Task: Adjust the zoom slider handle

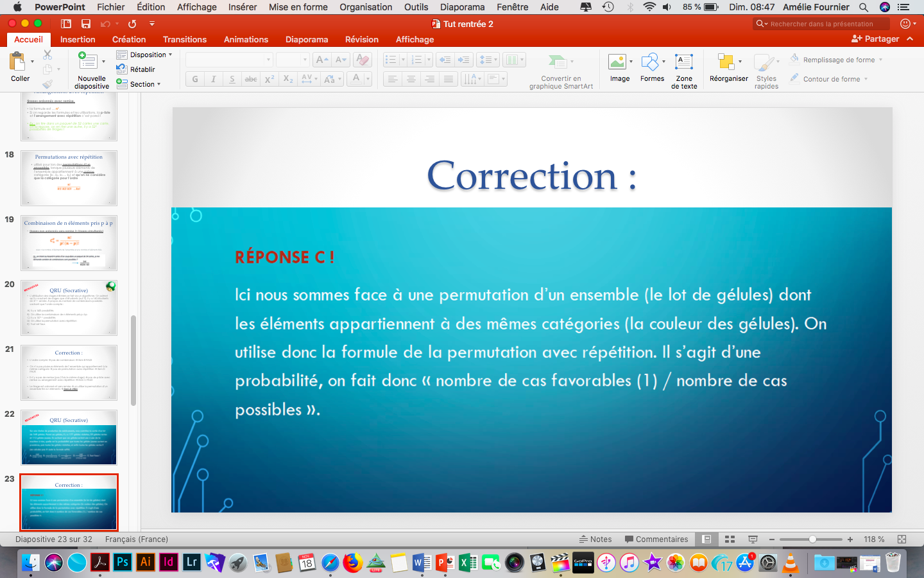Action: pyautogui.click(x=812, y=539)
